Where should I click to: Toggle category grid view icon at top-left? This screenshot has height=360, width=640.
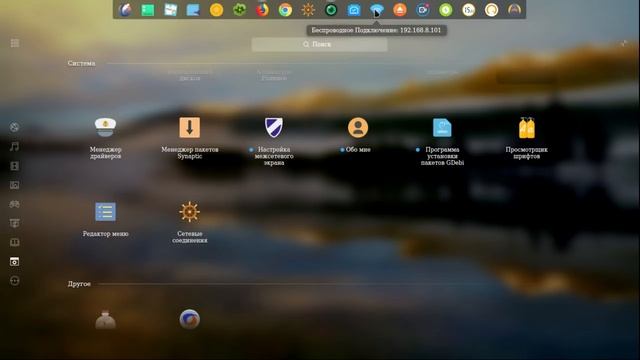pyautogui.click(x=15, y=43)
